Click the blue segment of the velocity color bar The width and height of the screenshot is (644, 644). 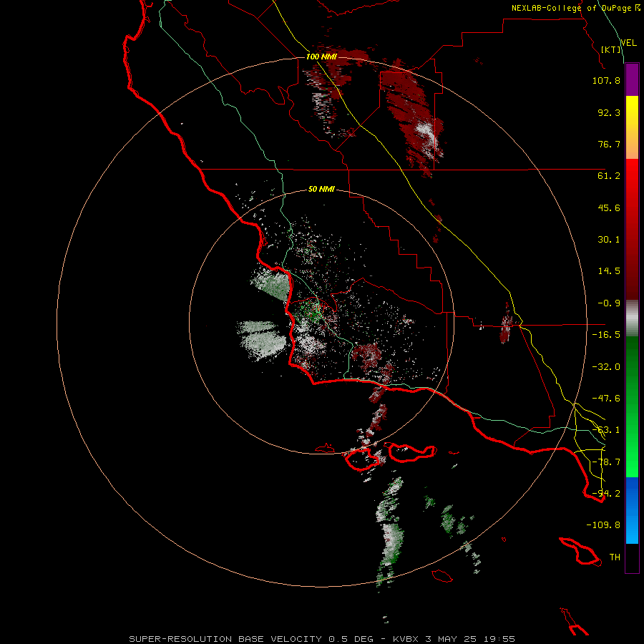pos(632,510)
